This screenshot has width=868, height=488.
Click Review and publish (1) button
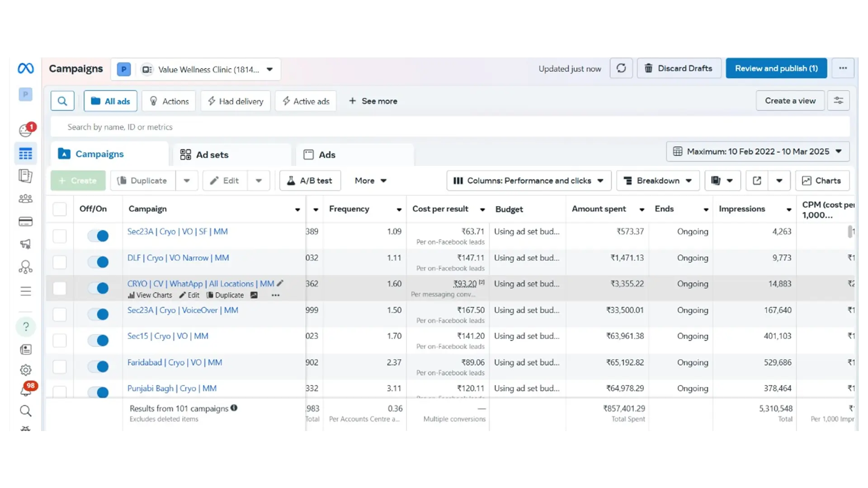pyautogui.click(x=776, y=68)
